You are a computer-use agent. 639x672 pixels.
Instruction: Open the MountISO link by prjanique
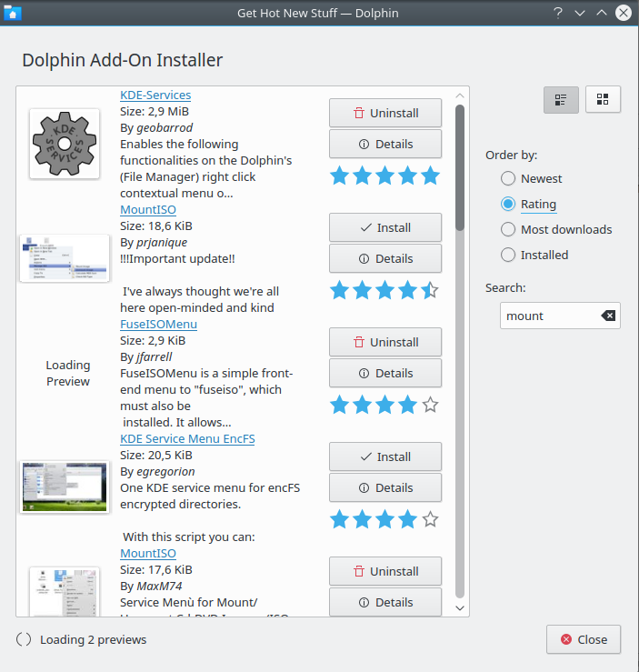point(148,209)
